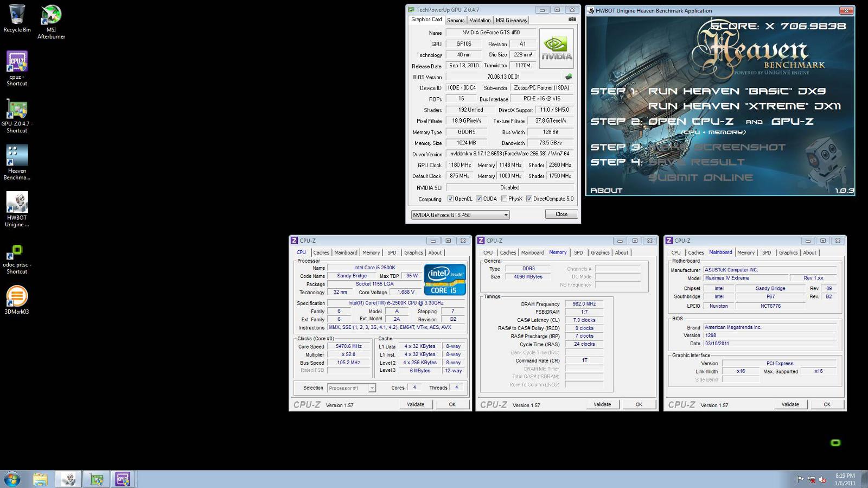Click the NVIDIA logo in GPU-Z

tap(557, 49)
